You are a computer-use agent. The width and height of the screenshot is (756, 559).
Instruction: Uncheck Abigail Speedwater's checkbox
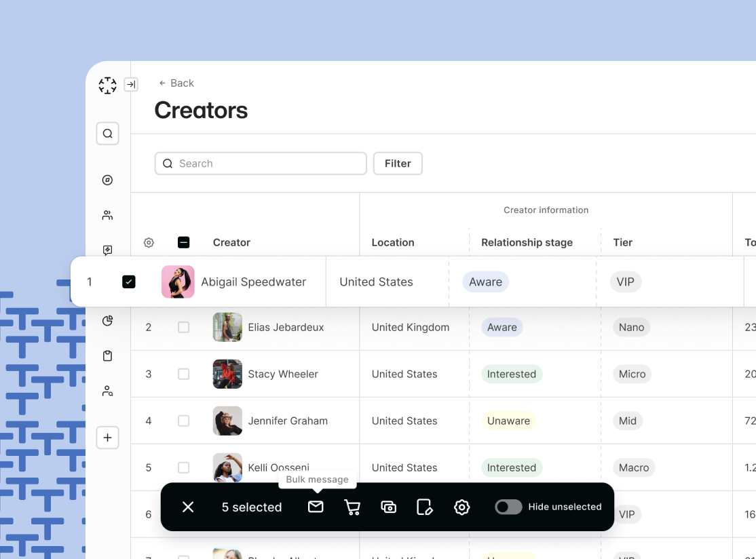pyautogui.click(x=129, y=282)
